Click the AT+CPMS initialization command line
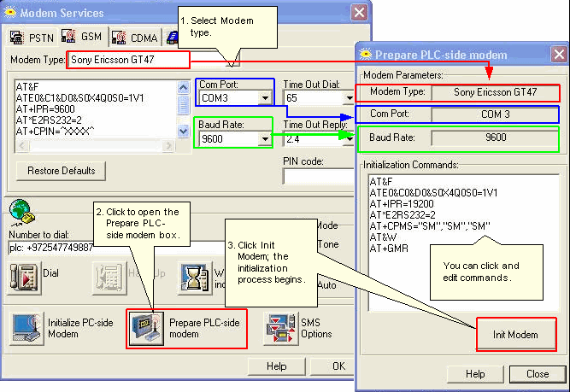Screen dimensions: 570x392 coord(430,226)
